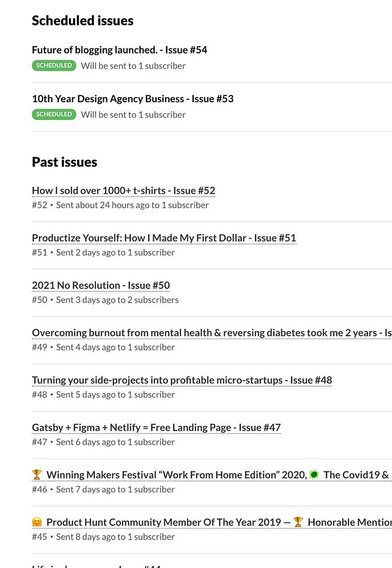Open 'How I sold over 1000+ t-shirts' issue
The image size is (392, 568).
(124, 190)
